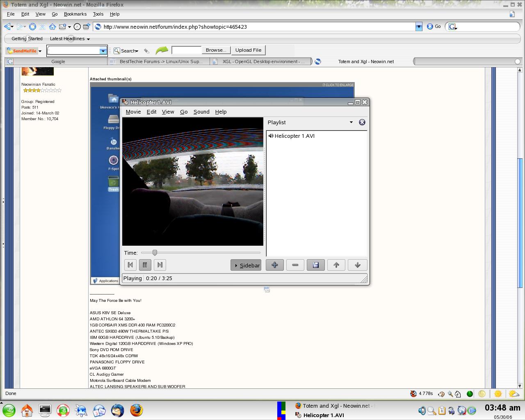Click the Firefox Back arrow icon
Viewport: 525px width, 420px height.
(7, 27)
